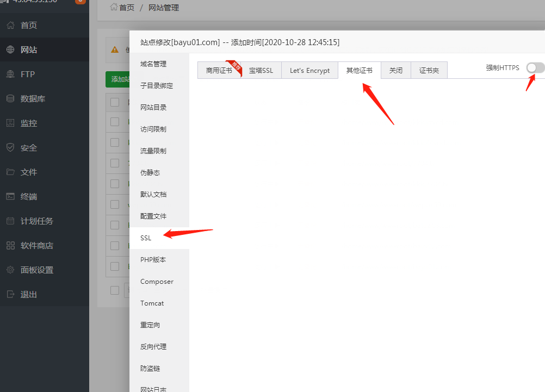Viewport: 545px width, 392px height.
Task: Select the Let's Encrypt tab
Action: click(309, 70)
